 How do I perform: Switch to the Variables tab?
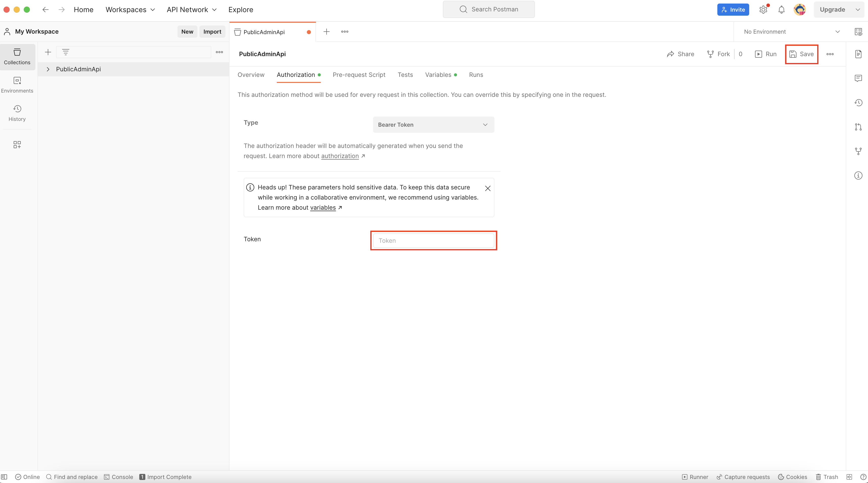point(438,75)
